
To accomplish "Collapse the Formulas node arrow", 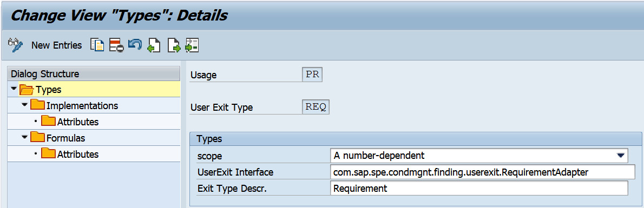I will [x=25, y=137].
